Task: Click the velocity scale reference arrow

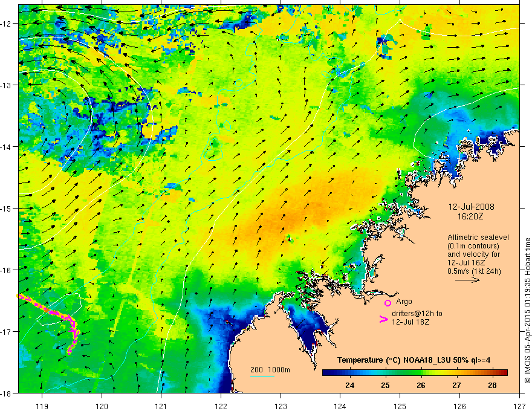Action: click(467, 280)
